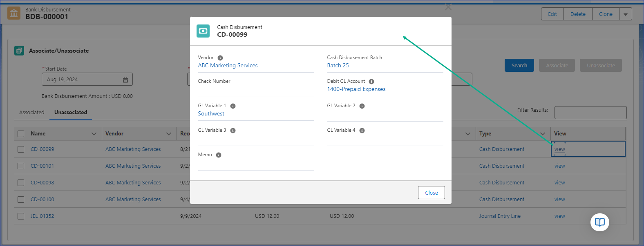Switch to the Associated tab
Screen dimensions: 644x246
31,113
